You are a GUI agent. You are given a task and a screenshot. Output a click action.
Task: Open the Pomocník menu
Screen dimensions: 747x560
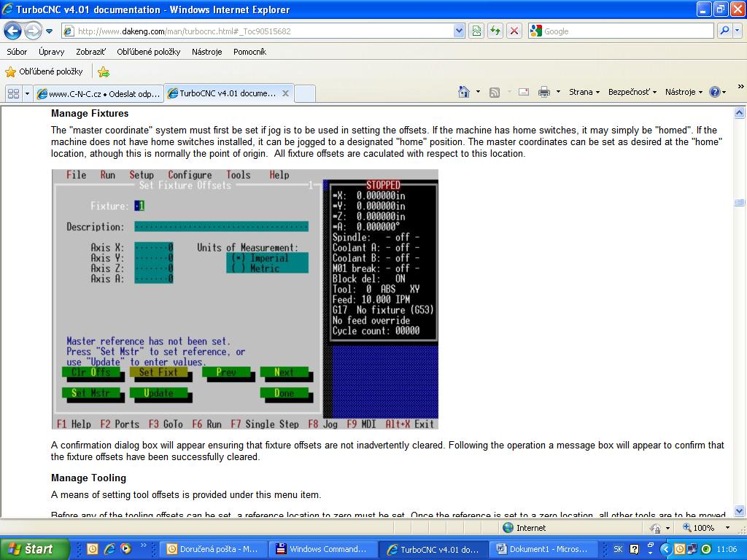coord(249,52)
